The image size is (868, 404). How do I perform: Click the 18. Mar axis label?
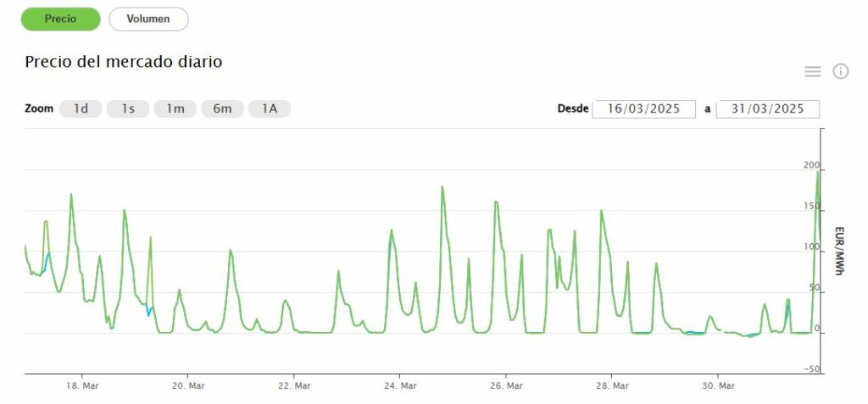click(x=82, y=385)
